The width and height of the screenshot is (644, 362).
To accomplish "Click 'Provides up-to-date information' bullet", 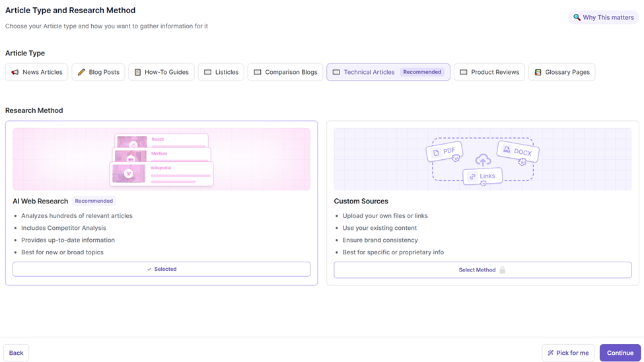I will point(68,240).
